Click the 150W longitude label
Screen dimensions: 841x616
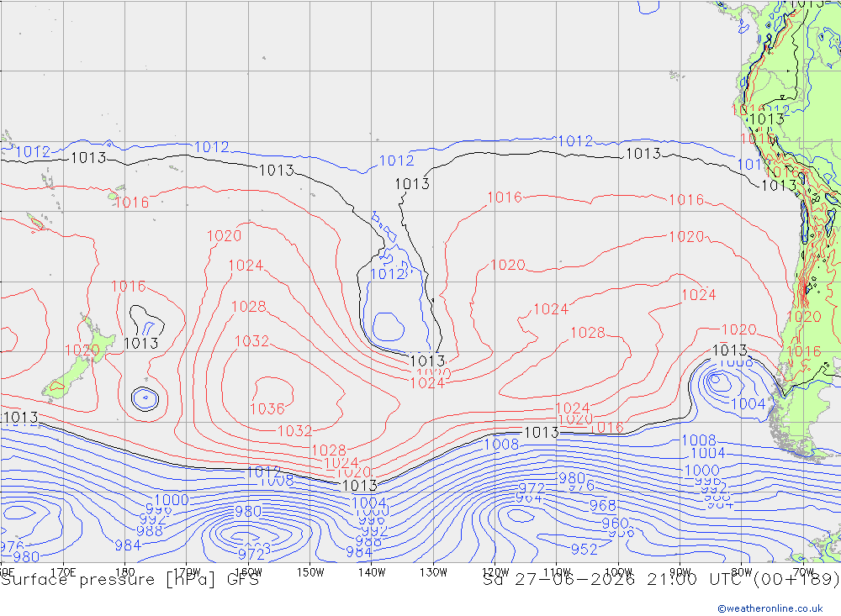(x=310, y=572)
